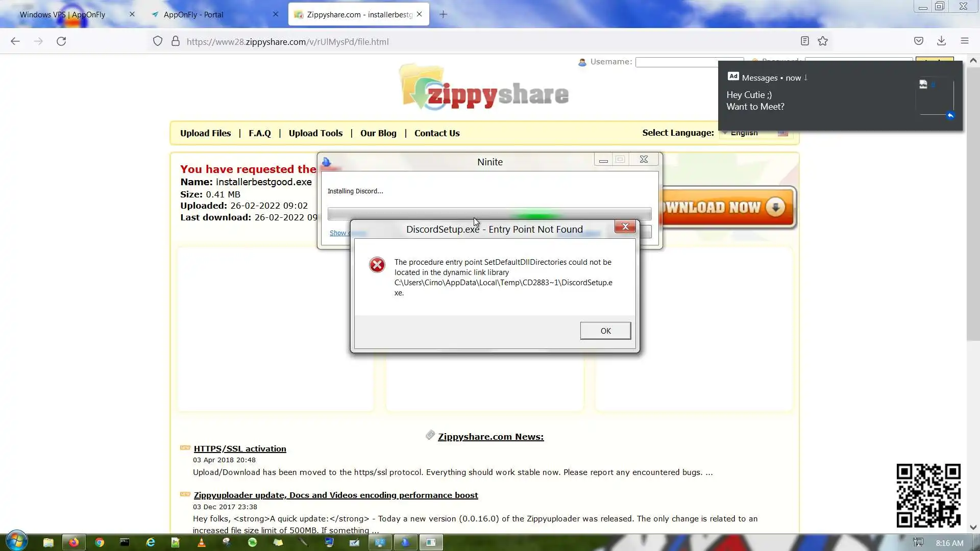The height and width of the screenshot is (551, 980).
Task: Click in the Username input field
Action: tap(674, 62)
